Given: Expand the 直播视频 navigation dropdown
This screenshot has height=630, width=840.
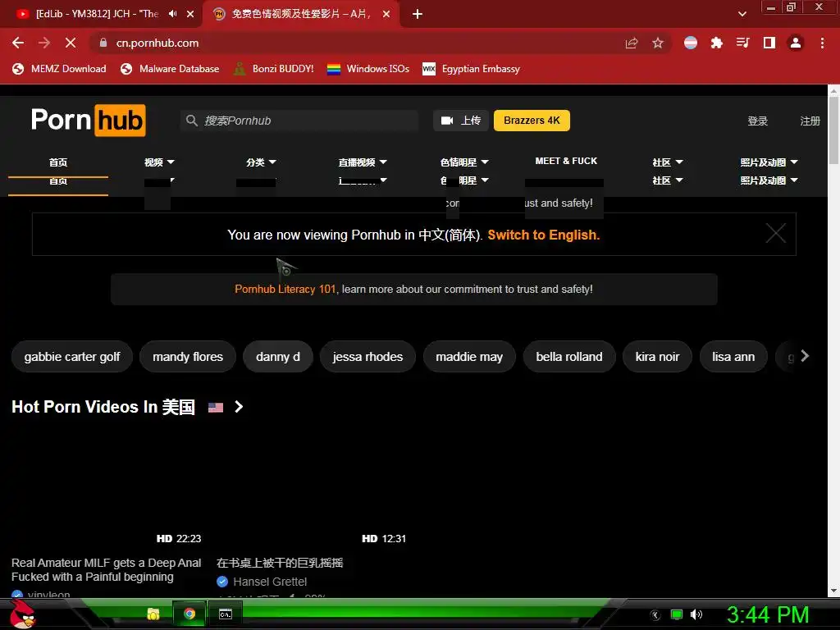Looking at the screenshot, I should (363, 162).
